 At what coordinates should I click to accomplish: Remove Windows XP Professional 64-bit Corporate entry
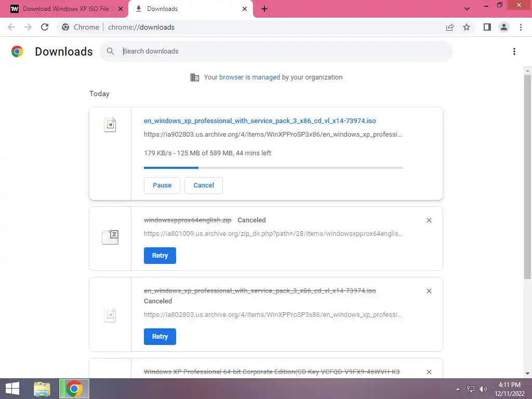[429, 372]
